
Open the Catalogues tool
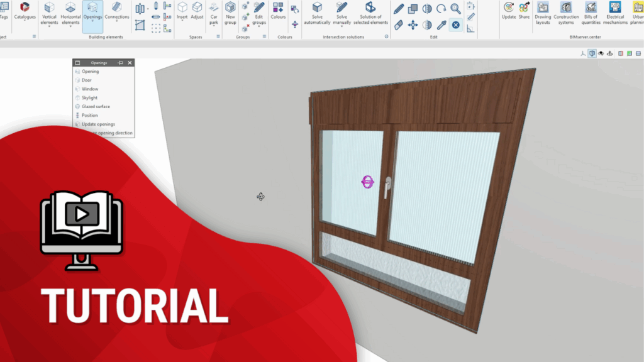pos(25,11)
